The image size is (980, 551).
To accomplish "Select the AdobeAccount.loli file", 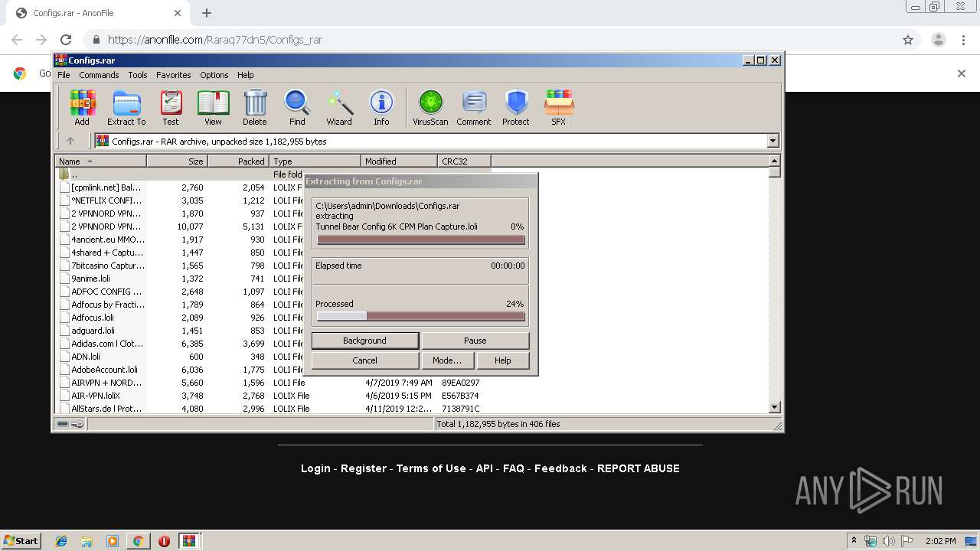I will 104,370.
